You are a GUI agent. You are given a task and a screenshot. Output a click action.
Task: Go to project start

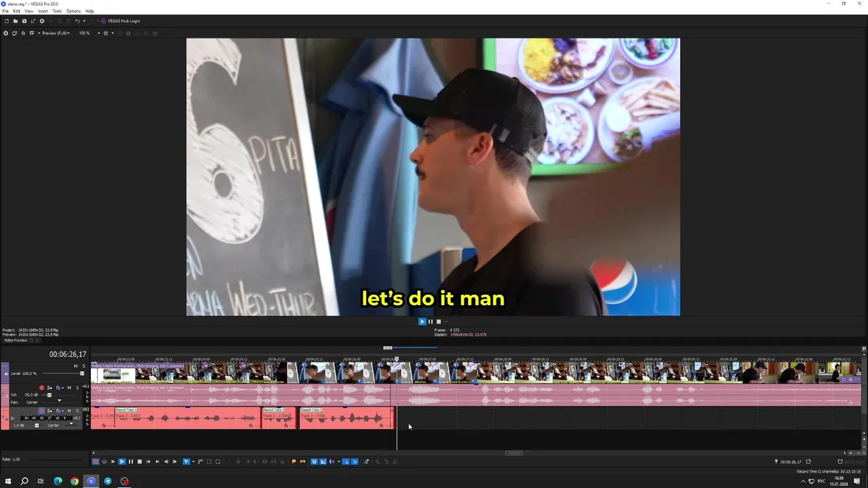(148, 462)
